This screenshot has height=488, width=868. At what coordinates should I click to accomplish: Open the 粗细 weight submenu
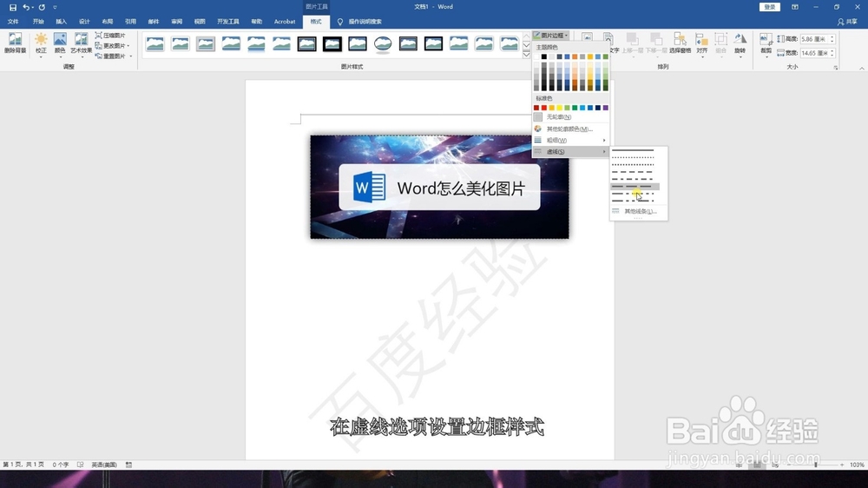point(570,140)
